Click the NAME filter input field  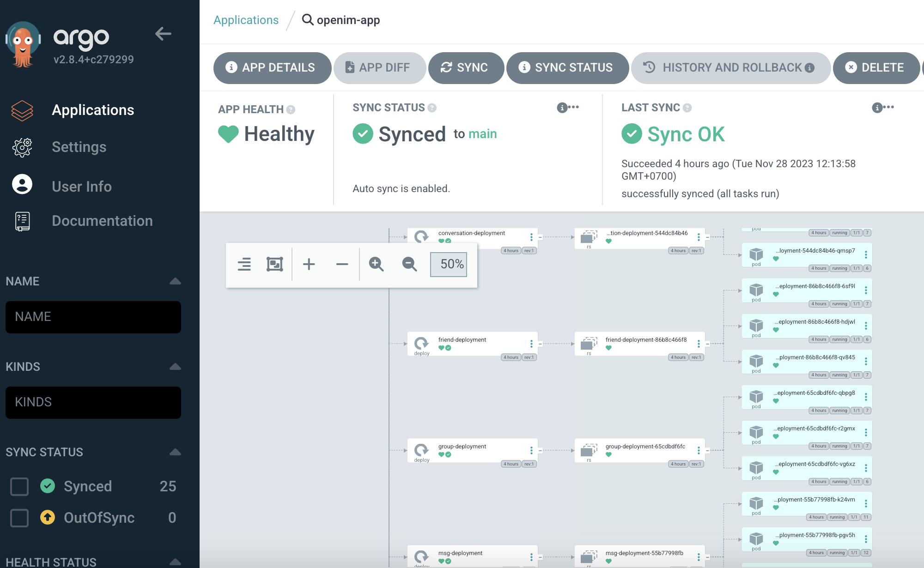(x=93, y=317)
